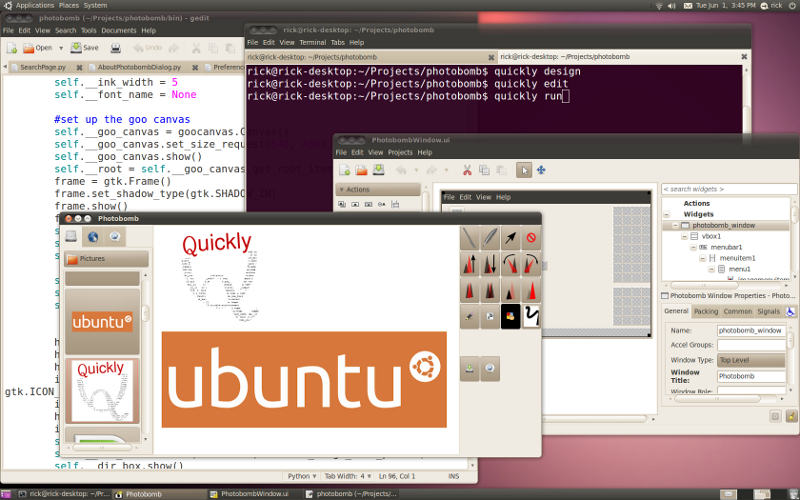Click the Save button in gedit toolbar
800x500 pixels.
coord(85,48)
